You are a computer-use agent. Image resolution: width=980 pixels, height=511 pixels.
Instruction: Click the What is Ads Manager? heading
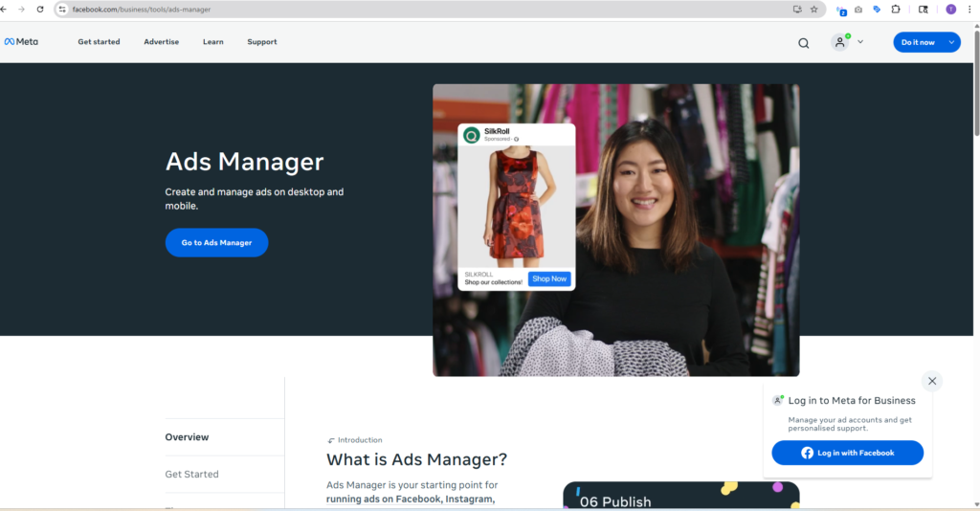pyautogui.click(x=416, y=459)
